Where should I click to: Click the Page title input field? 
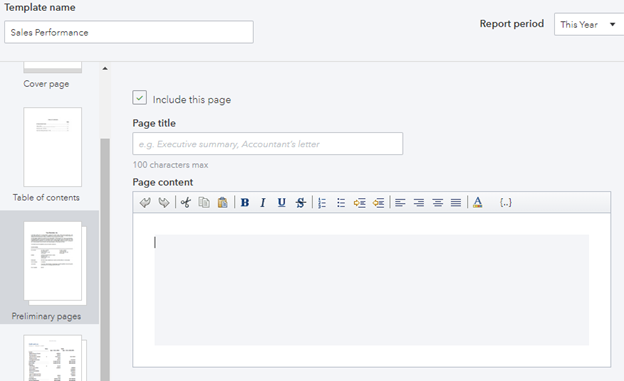(x=267, y=144)
